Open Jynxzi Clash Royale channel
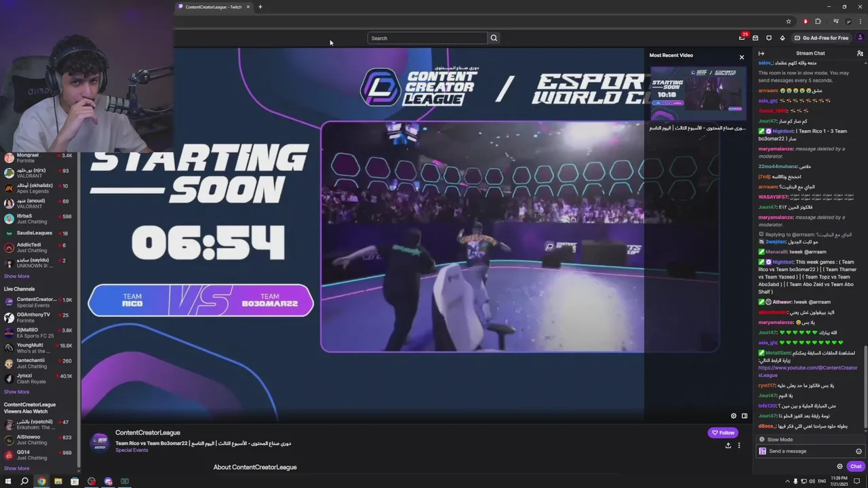Screen dimensions: 868x488 point(40,378)
